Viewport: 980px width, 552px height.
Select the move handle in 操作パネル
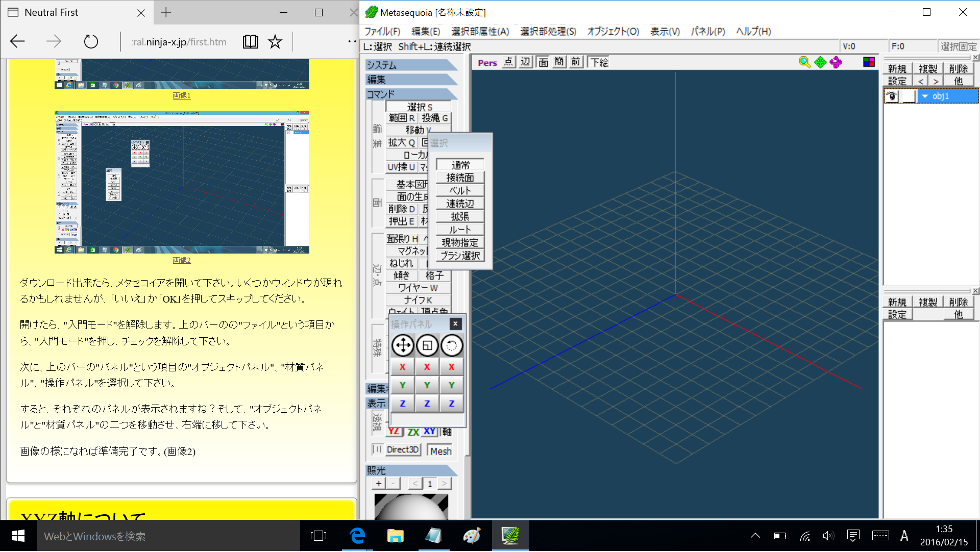403,346
